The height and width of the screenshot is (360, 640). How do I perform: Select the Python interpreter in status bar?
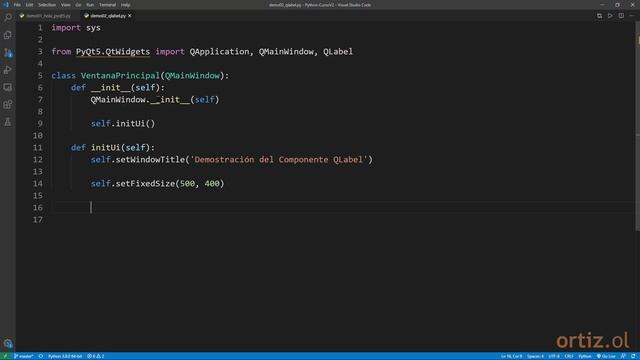point(65,356)
